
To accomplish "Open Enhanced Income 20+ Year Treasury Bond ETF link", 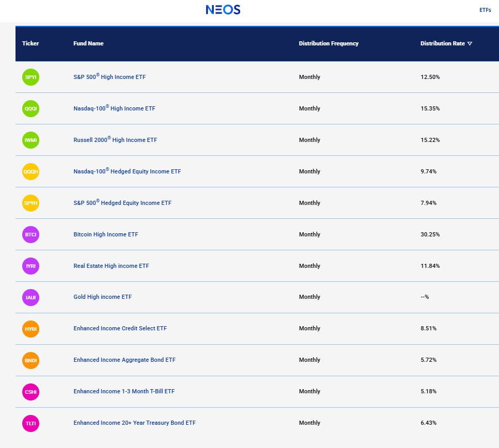I will click(134, 423).
